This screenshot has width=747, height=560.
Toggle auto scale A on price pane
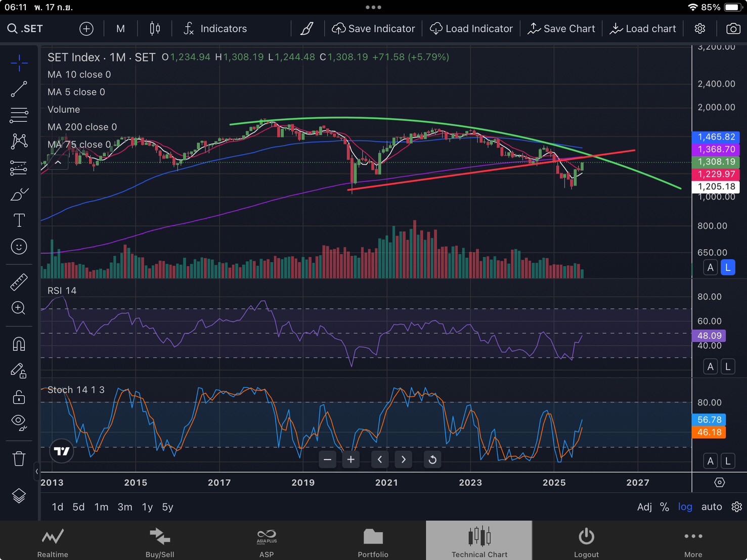[x=711, y=267]
